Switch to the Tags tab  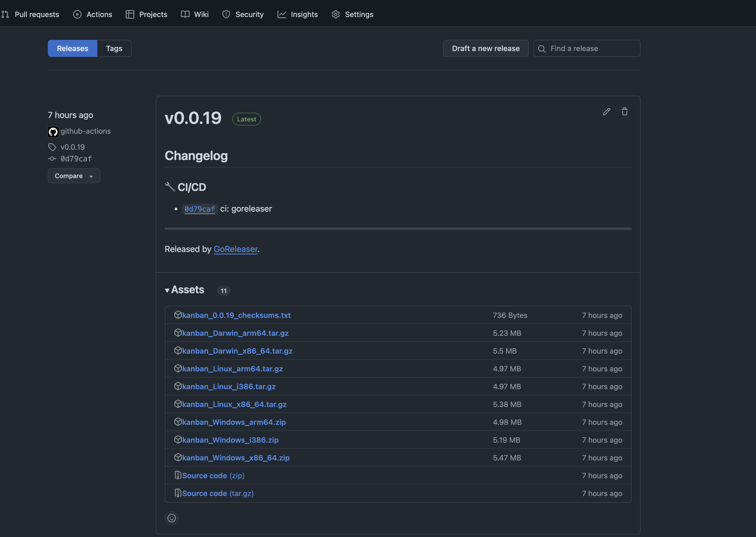114,48
